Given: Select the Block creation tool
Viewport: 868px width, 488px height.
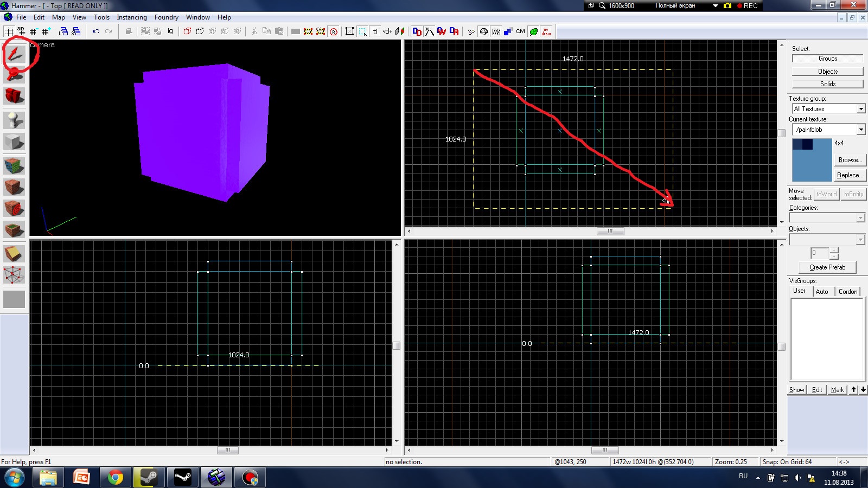Looking at the screenshot, I should click(x=14, y=143).
